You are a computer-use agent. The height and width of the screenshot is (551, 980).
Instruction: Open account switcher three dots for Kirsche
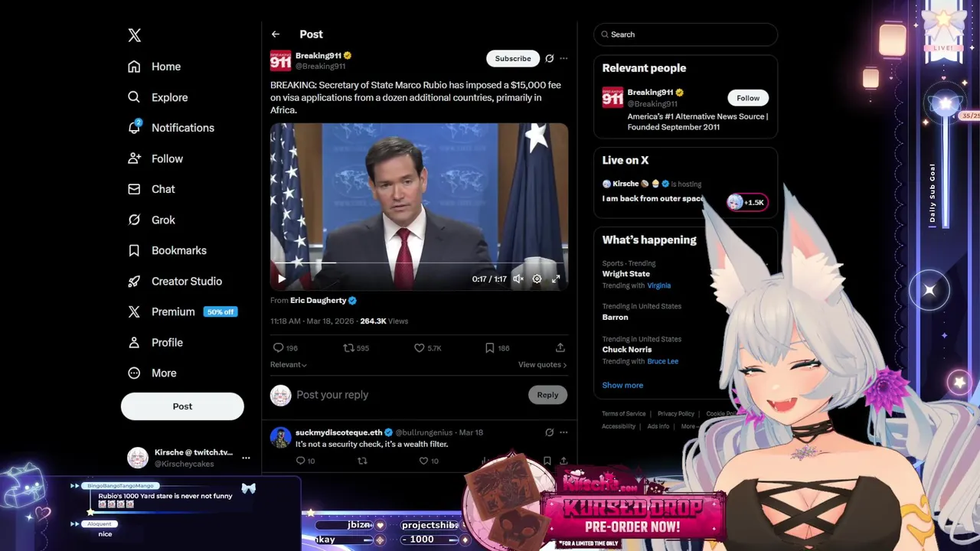246,458
